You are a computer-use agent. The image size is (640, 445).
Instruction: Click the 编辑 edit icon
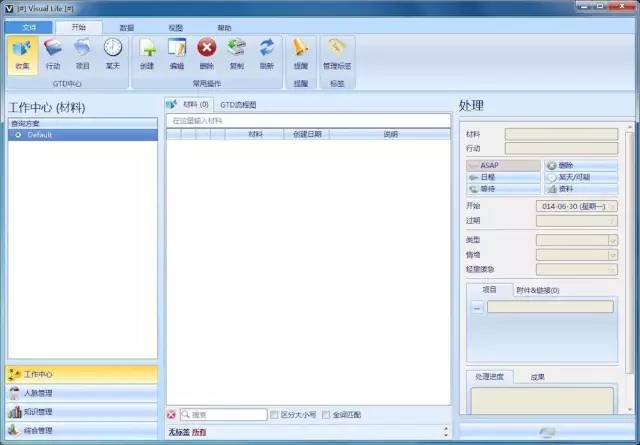(177, 55)
